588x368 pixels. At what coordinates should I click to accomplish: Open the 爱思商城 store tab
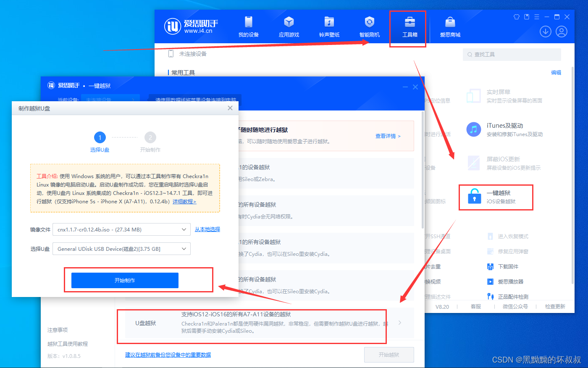click(450, 26)
